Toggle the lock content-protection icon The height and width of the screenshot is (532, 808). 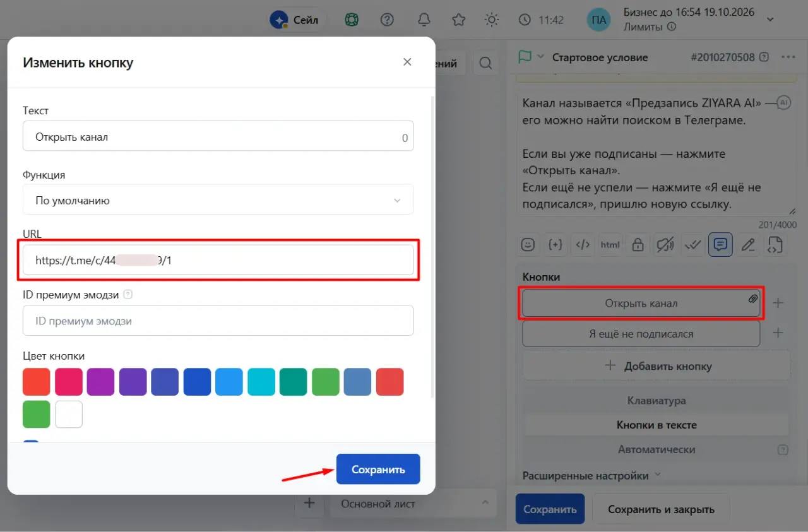click(x=638, y=245)
